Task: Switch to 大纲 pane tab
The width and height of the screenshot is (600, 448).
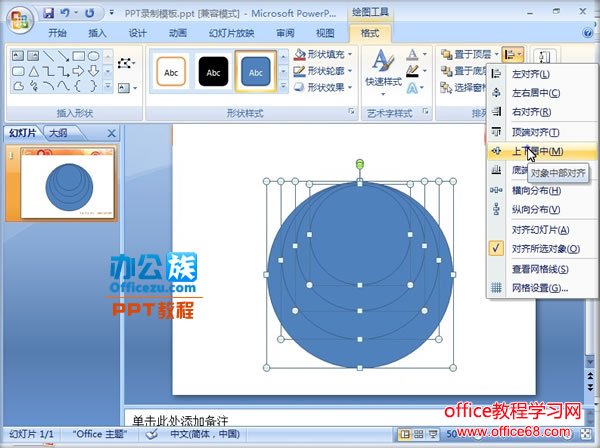Action: tap(59, 133)
